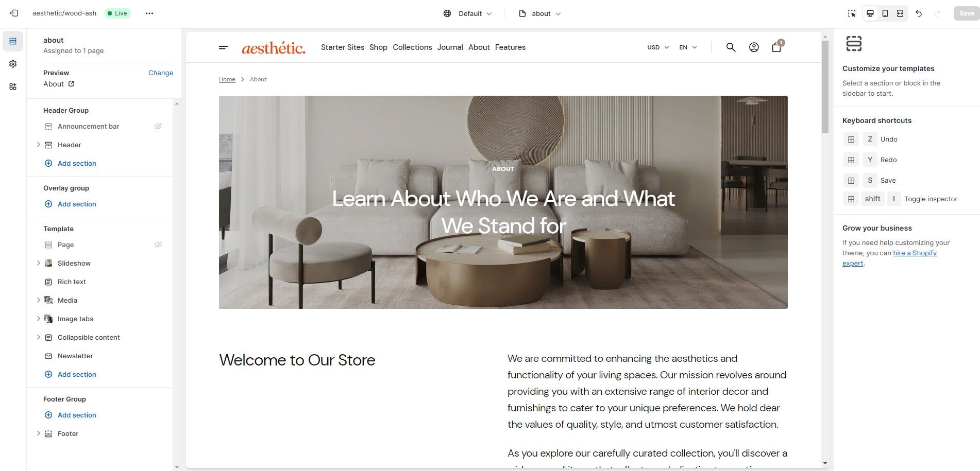Switch to mobile preview icon
980x471 pixels.
[x=885, y=13]
